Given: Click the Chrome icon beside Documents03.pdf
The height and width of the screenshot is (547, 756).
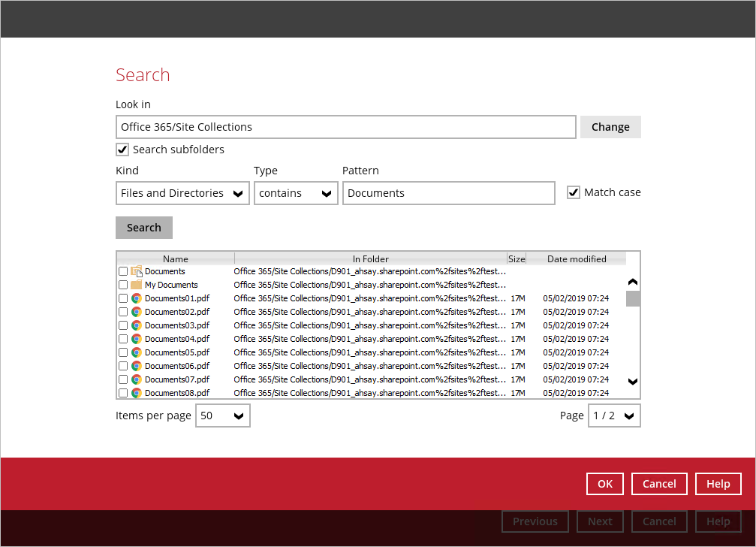Looking at the screenshot, I should (137, 325).
